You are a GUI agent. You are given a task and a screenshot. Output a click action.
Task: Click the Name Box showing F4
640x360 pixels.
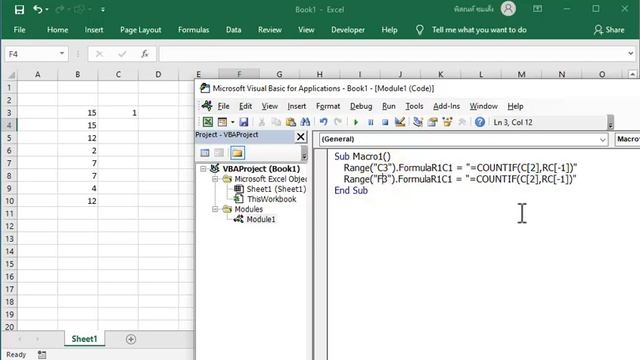[31, 54]
